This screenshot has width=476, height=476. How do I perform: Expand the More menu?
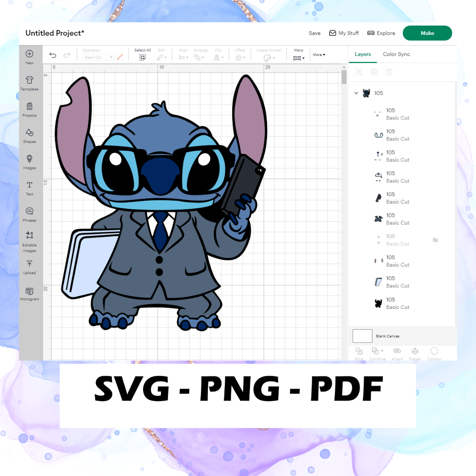tap(319, 55)
